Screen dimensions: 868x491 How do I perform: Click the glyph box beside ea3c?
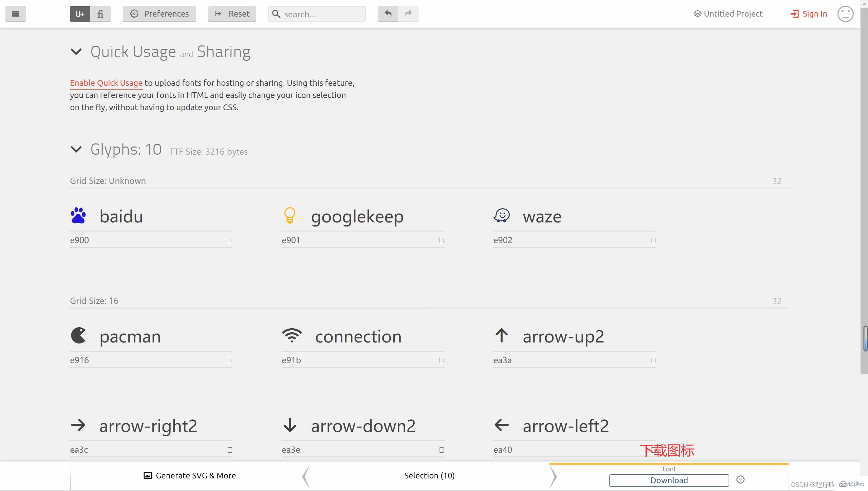pyautogui.click(x=230, y=450)
